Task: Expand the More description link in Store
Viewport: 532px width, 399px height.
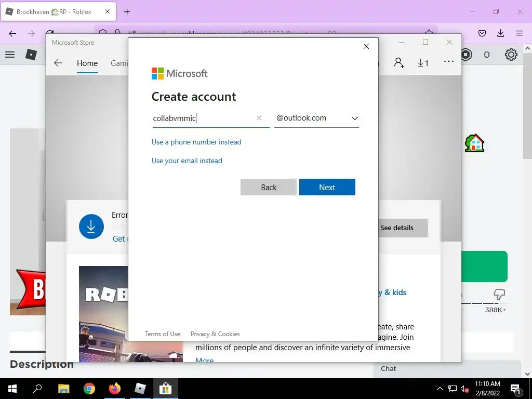Action: (205, 360)
